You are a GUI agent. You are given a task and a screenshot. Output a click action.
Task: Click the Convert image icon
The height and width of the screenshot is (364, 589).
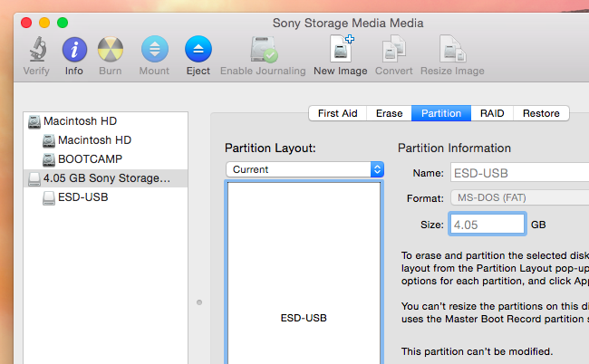coord(395,50)
